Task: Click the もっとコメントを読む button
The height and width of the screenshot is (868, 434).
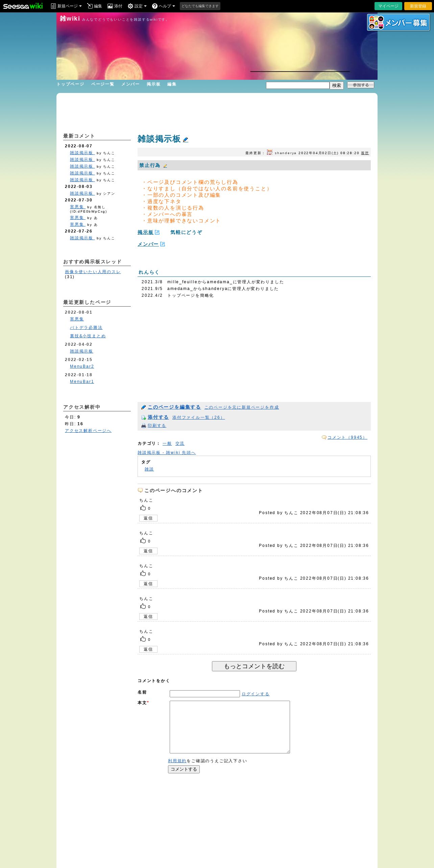Action: pos(254,666)
